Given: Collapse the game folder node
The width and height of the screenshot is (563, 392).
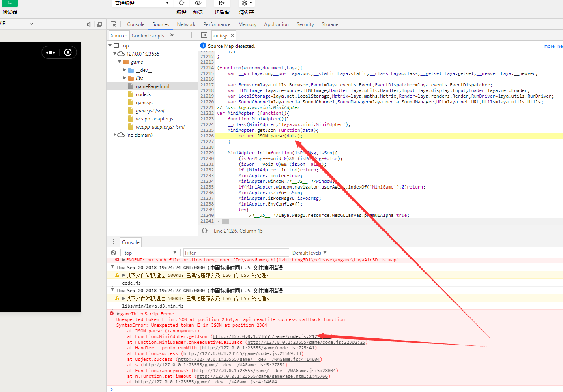Looking at the screenshot, I should [x=120, y=62].
